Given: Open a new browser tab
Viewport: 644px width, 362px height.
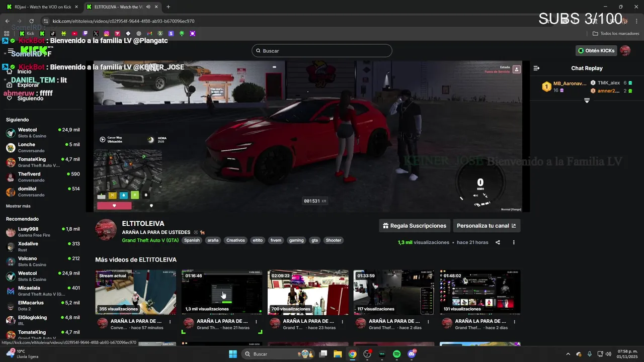Looking at the screenshot, I should (168, 7).
